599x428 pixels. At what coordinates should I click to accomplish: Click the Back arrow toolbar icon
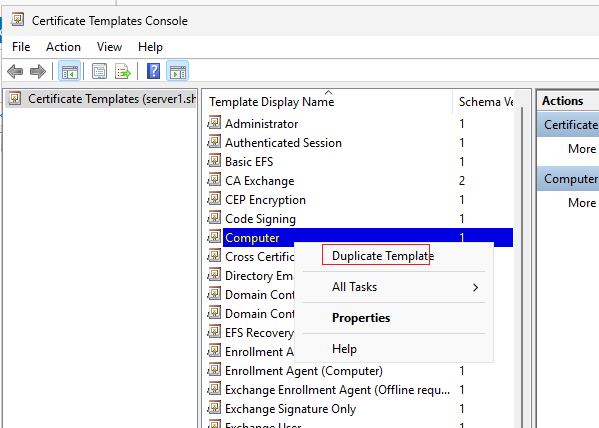[x=15, y=71]
